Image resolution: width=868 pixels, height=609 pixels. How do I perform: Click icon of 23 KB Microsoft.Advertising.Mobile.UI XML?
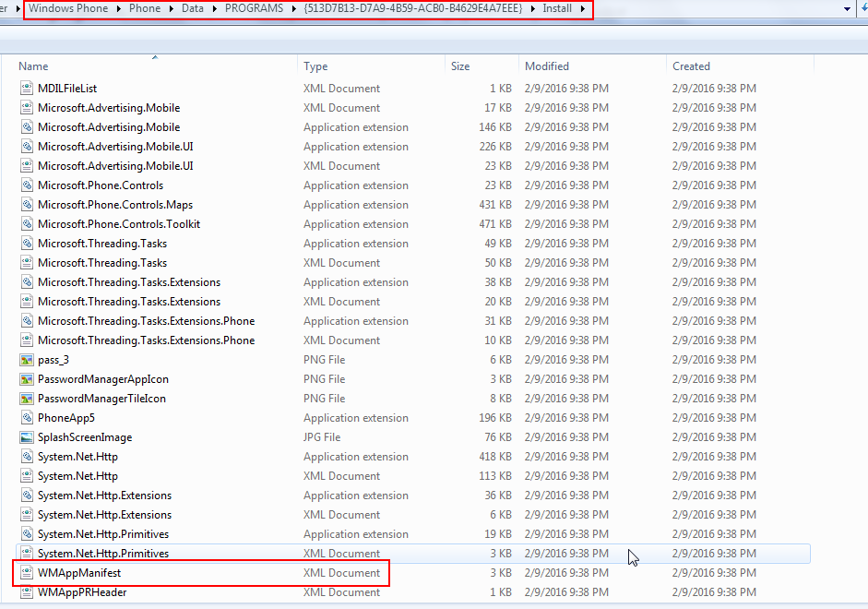point(27,166)
